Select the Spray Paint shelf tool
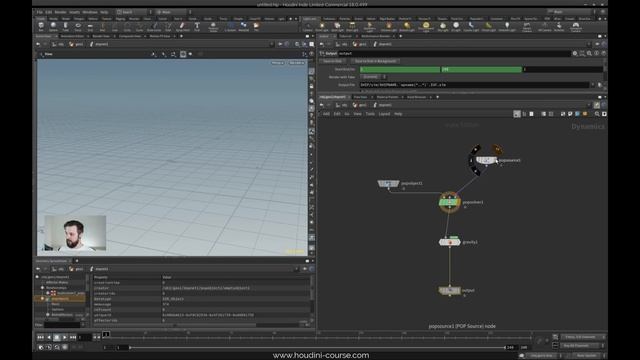Viewport: 640px width, 360px height. click(182, 27)
